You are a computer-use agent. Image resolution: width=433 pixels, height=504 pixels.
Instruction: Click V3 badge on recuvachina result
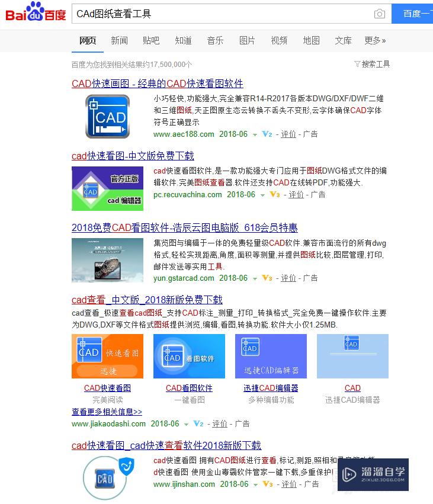(275, 194)
